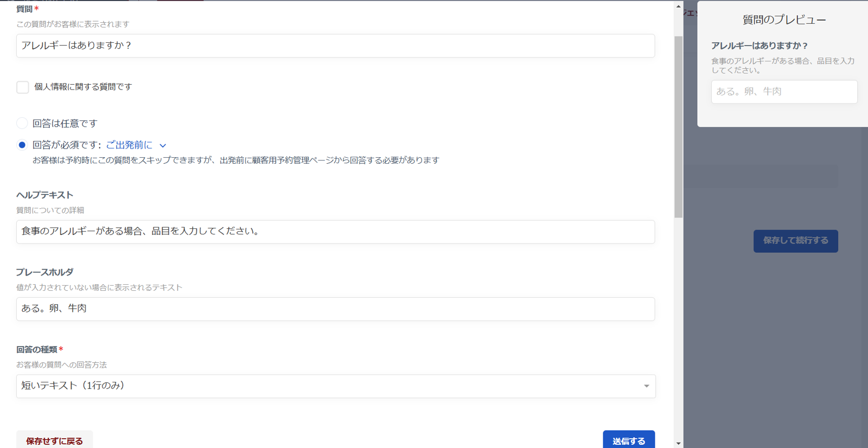
Task: Click into the ヘルプテキスト input field
Action: (x=335, y=232)
